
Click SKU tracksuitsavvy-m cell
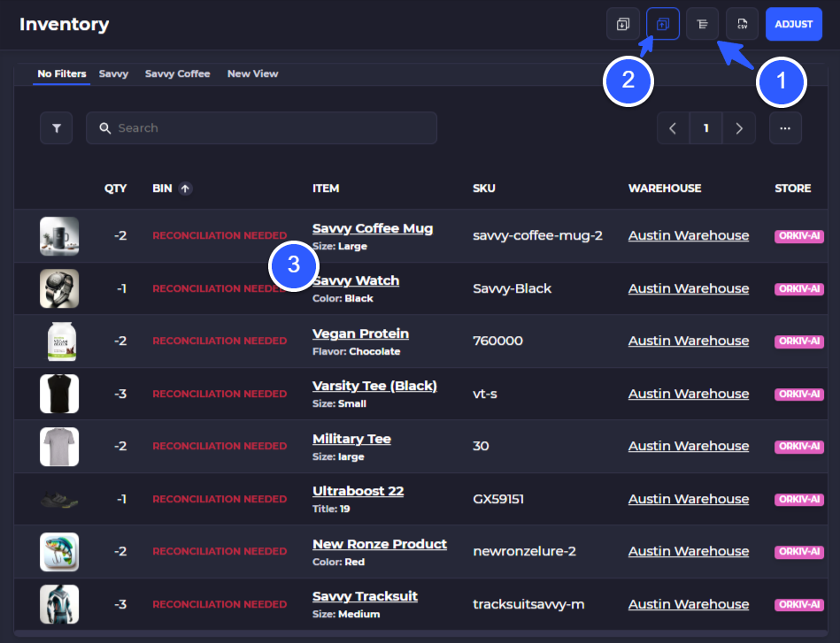coord(528,604)
